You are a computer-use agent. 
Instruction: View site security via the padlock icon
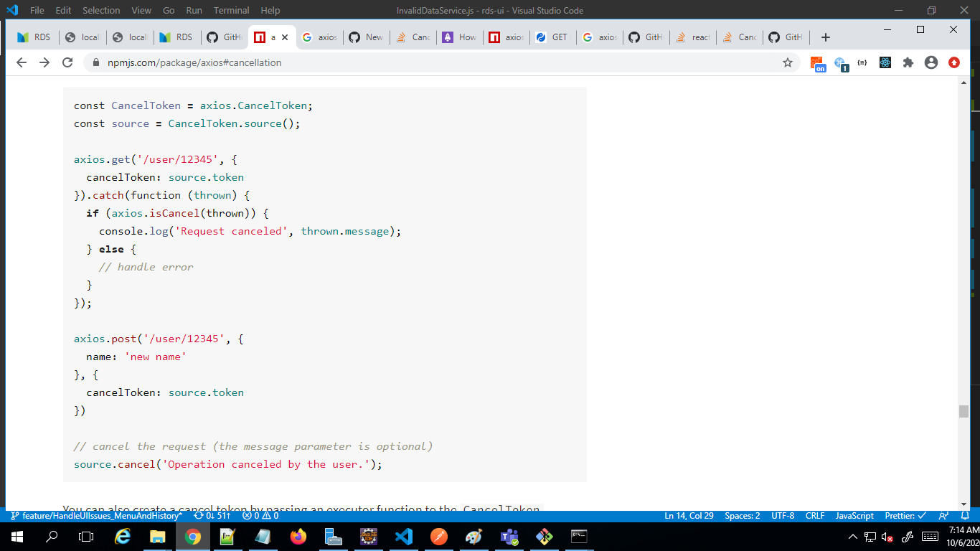(x=95, y=62)
